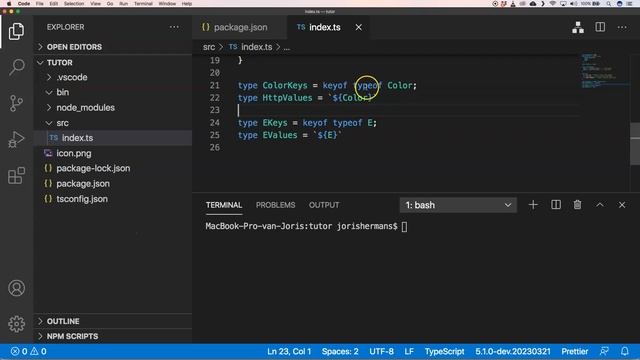
Task: Switch to the Terminal panel tab
Action: [224, 205]
